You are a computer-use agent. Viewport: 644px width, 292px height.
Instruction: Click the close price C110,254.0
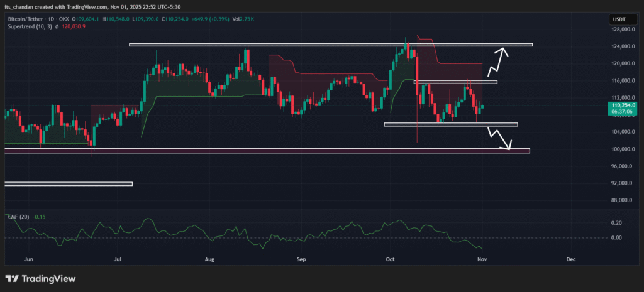pos(175,19)
